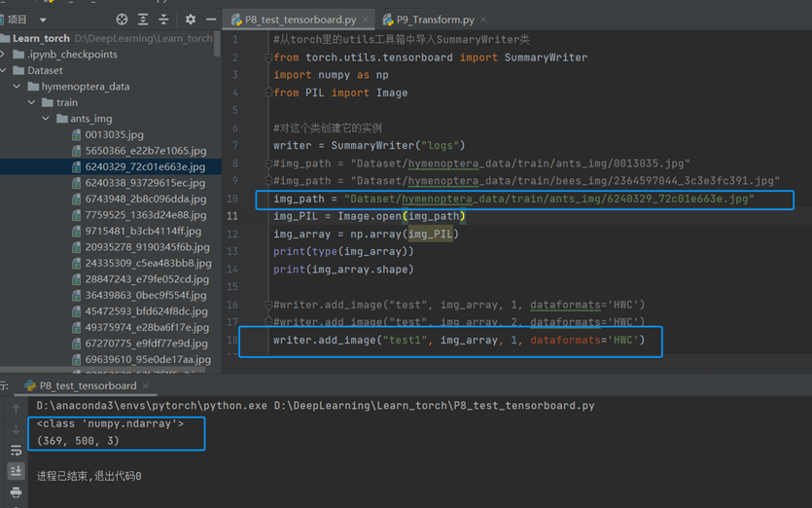Select P8_test_tensorboard run tab
Screen dimensions: 812x508
pos(88,385)
